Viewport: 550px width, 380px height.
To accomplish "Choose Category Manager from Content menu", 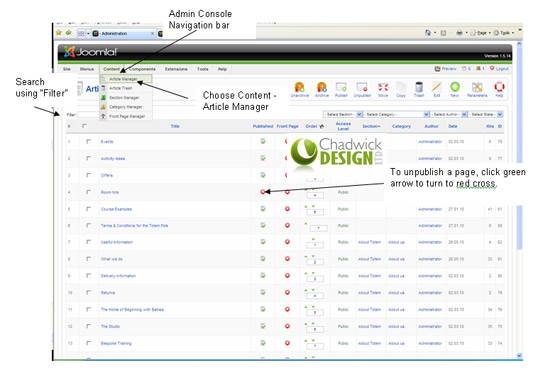I will pos(126,107).
